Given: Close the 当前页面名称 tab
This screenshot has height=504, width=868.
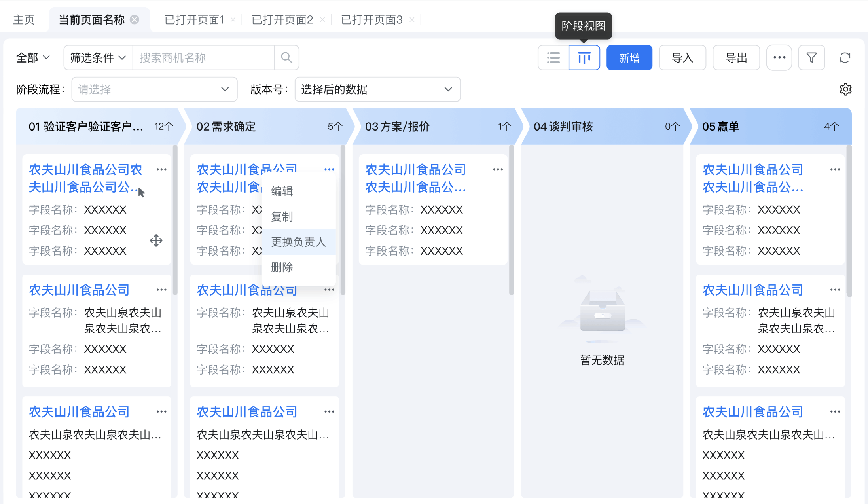Looking at the screenshot, I should tap(135, 19).
